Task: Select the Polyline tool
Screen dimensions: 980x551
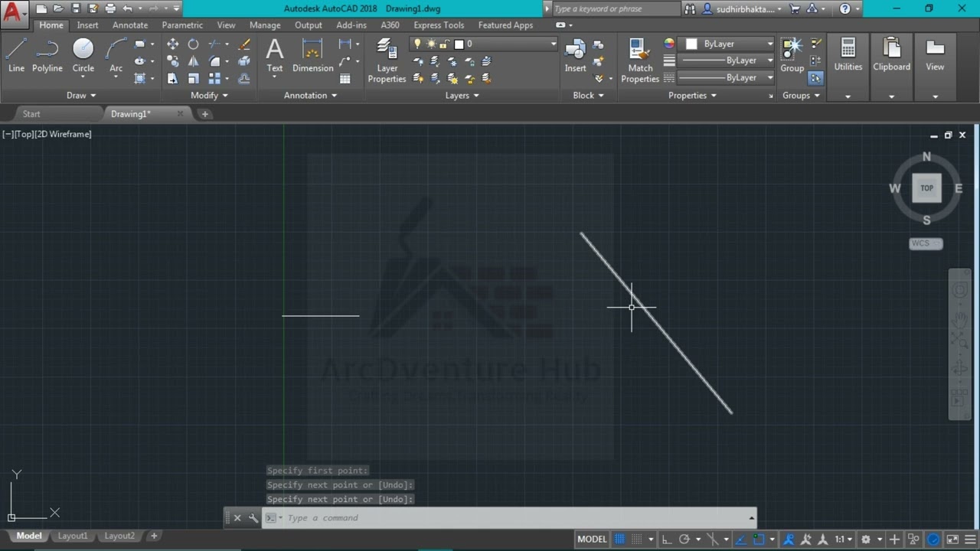Action: 47,55
